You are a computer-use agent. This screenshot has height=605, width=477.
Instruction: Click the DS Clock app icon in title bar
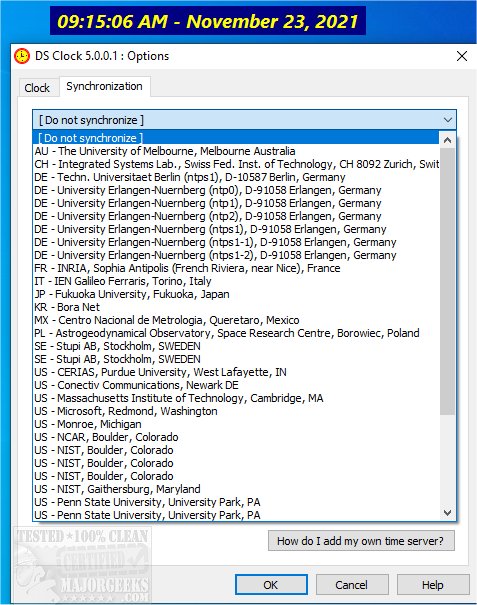(22, 56)
